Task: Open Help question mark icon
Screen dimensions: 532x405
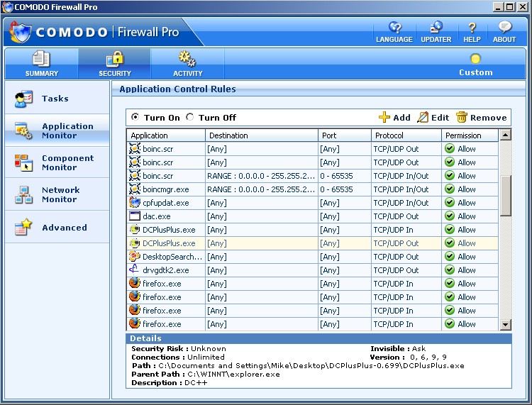Action: 472,28
